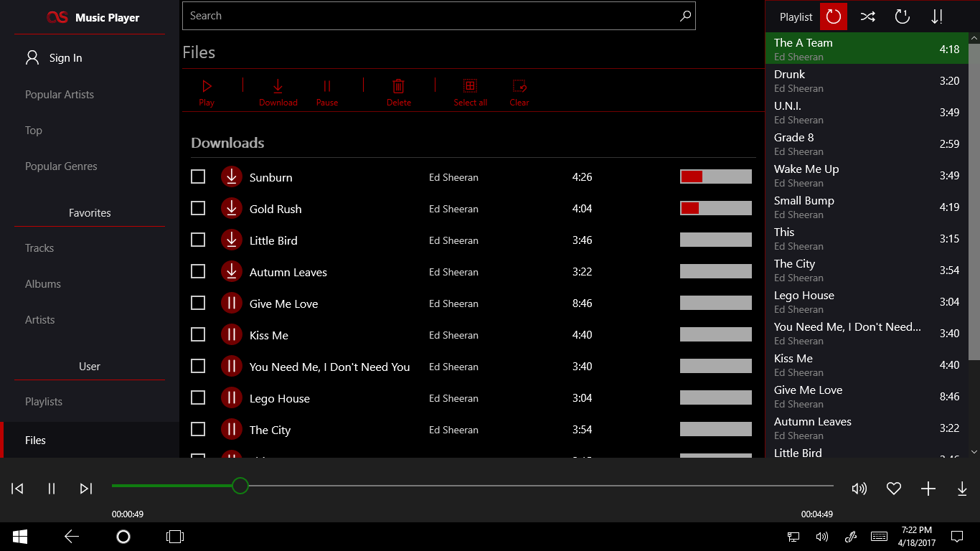Image resolution: width=980 pixels, height=551 pixels.
Task: Toggle repeat mode in playlist panel
Action: [903, 16]
